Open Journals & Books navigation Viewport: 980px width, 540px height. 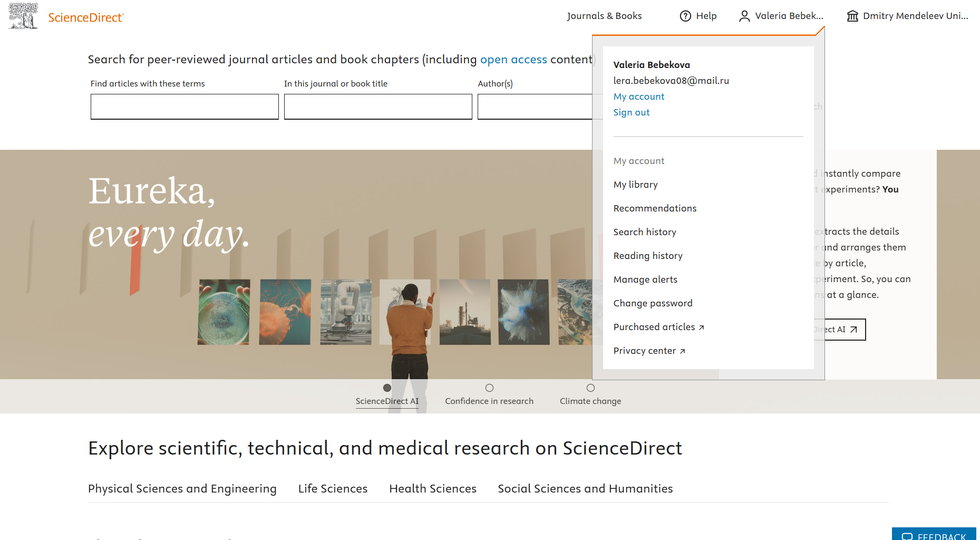(x=604, y=16)
